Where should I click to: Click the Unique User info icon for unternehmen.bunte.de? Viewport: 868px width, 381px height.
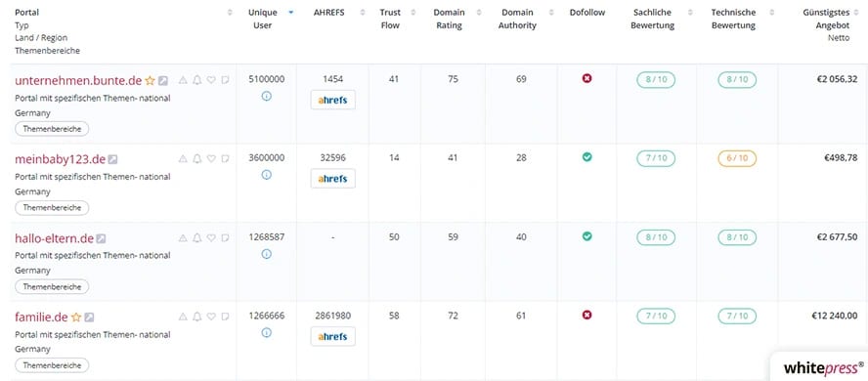click(x=266, y=96)
